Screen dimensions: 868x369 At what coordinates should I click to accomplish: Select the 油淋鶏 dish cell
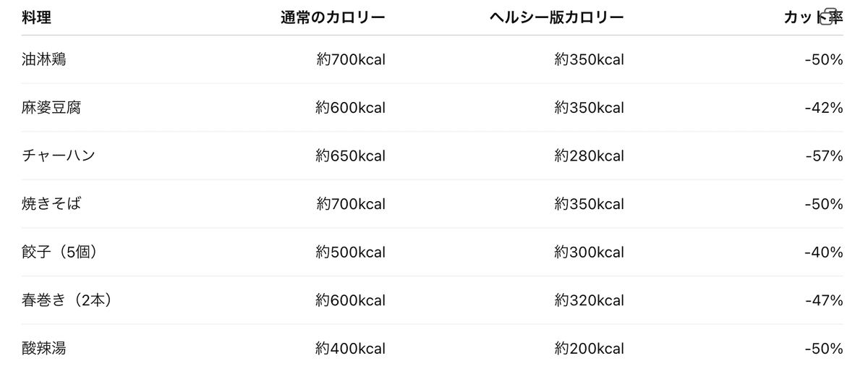click(44, 59)
